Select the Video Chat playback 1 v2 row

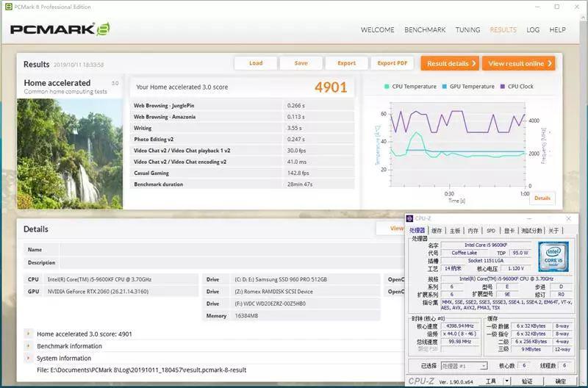coord(243,151)
